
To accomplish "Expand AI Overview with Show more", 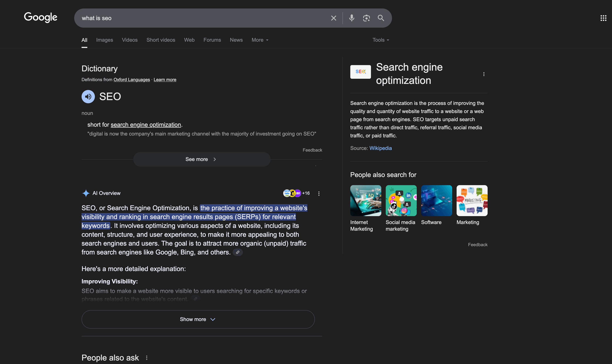I will pos(198,319).
